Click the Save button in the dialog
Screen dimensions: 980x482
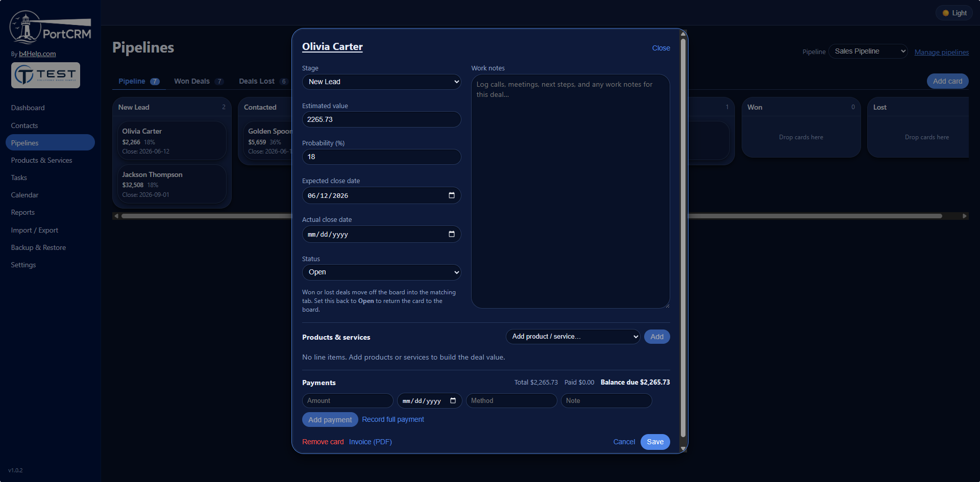(655, 442)
